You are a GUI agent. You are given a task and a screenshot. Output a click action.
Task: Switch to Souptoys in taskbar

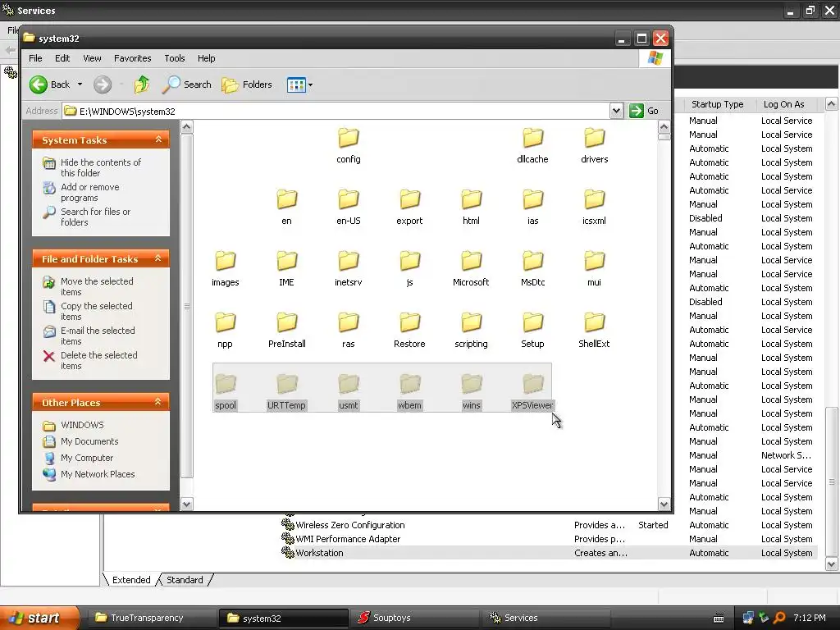point(414,618)
